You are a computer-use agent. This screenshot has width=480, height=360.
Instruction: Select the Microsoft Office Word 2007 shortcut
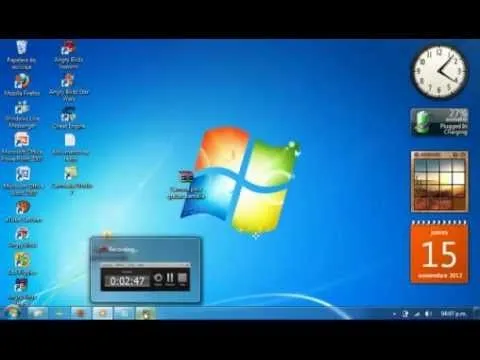(23, 181)
